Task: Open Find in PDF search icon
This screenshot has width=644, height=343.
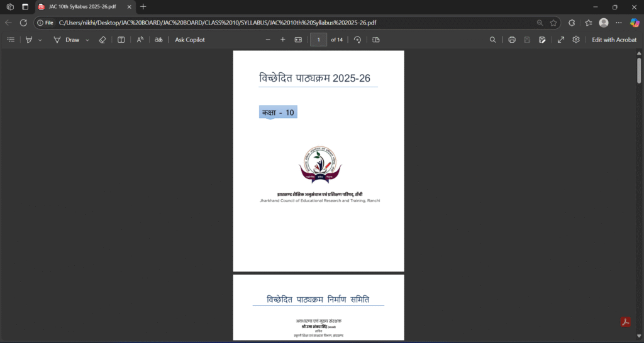Action: pyautogui.click(x=492, y=40)
